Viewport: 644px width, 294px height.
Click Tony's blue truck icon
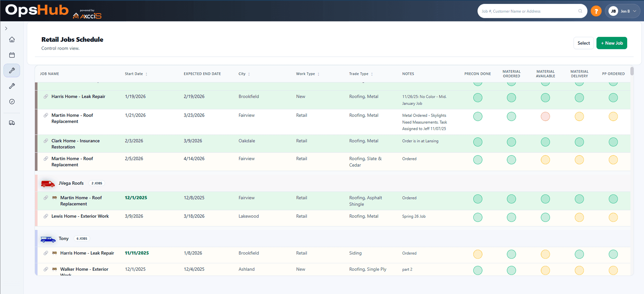(48, 239)
